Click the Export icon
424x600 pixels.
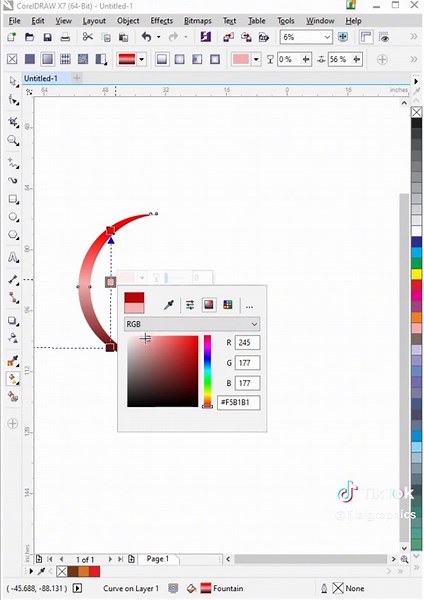(x=246, y=37)
